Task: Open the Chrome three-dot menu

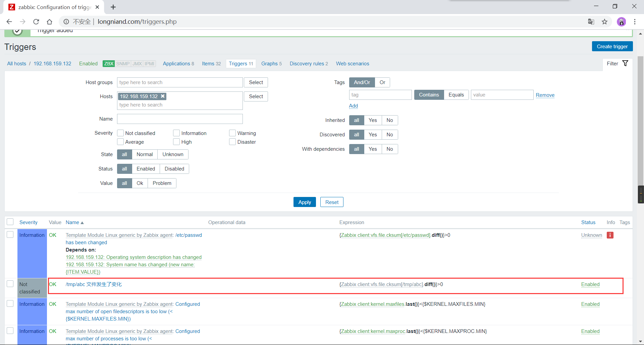Action: pyautogui.click(x=635, y=22)
